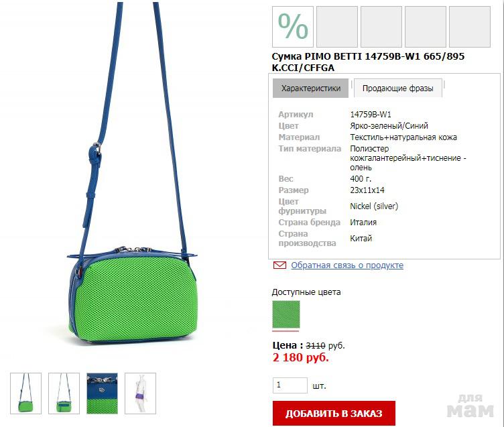Open the Характеристики tab
Viewport: 504px width, 427px height.
click(x=310, y=88)
